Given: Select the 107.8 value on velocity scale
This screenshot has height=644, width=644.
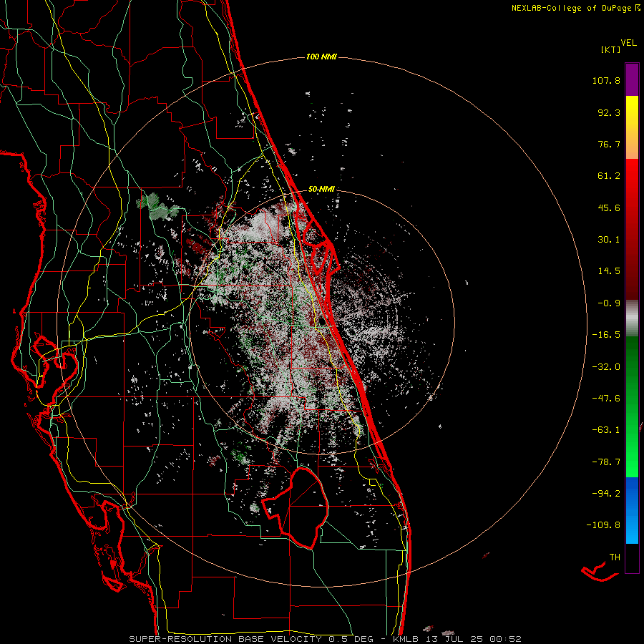Looking at the screenshot, I should [606, 80].
